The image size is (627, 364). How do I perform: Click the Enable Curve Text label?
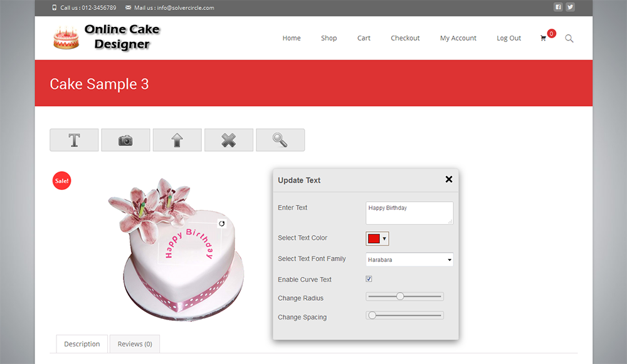coord(305,279)
